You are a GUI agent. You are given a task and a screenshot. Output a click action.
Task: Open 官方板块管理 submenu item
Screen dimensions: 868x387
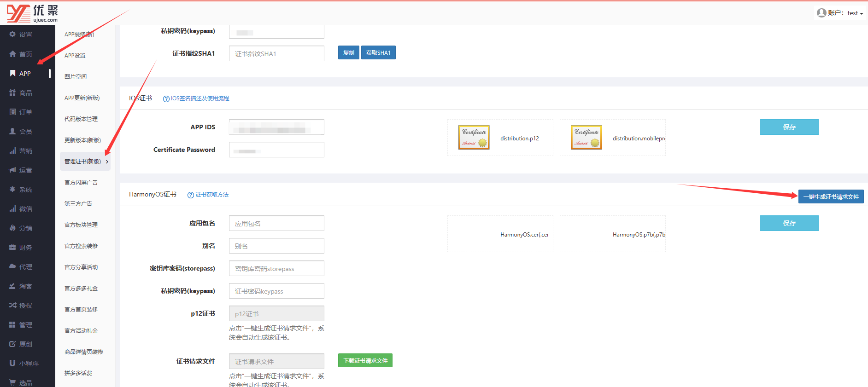point(81,225)
